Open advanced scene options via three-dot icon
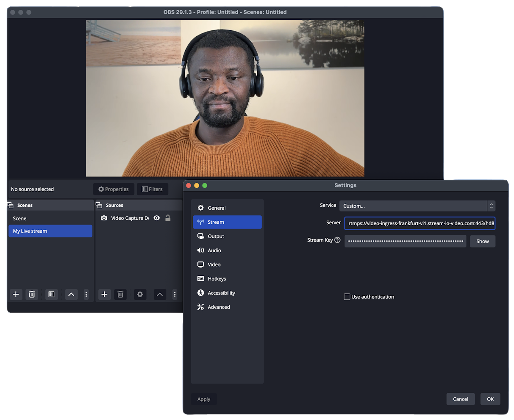Image resolution: width=514 pixels, height=420 pixels. 86,294
